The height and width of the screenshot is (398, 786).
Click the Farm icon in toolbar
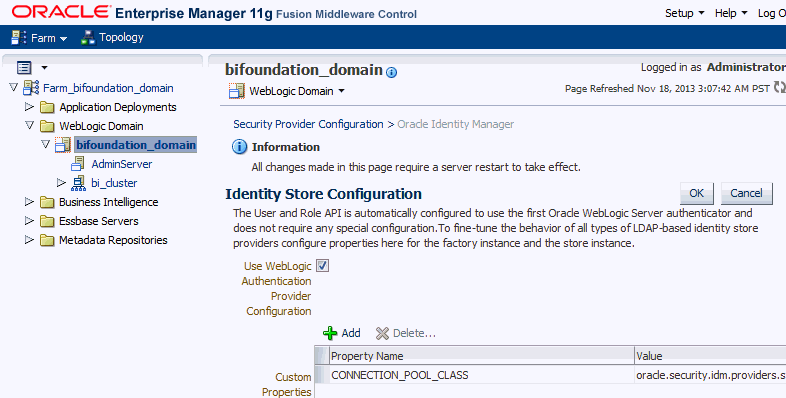point(19,38)
